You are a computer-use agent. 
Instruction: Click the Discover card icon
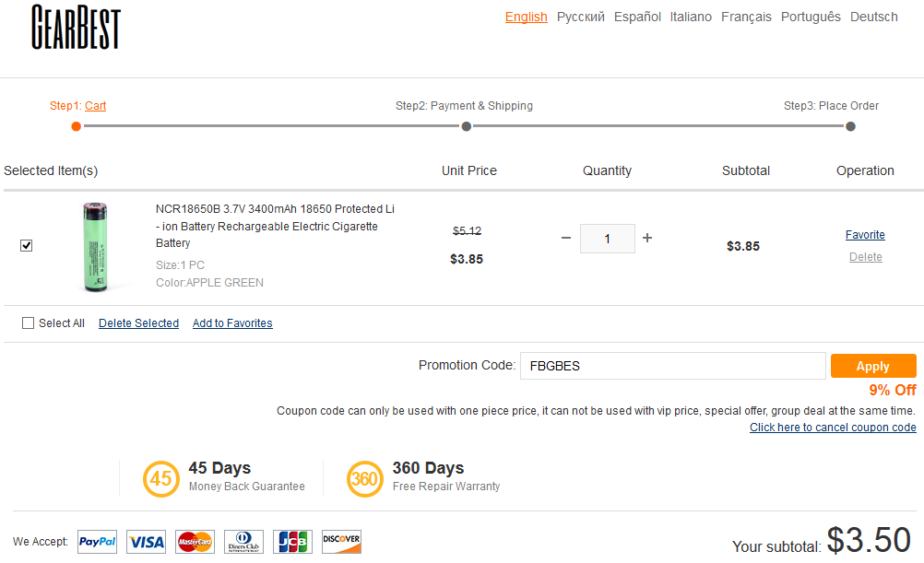click(x=341, y=542)
